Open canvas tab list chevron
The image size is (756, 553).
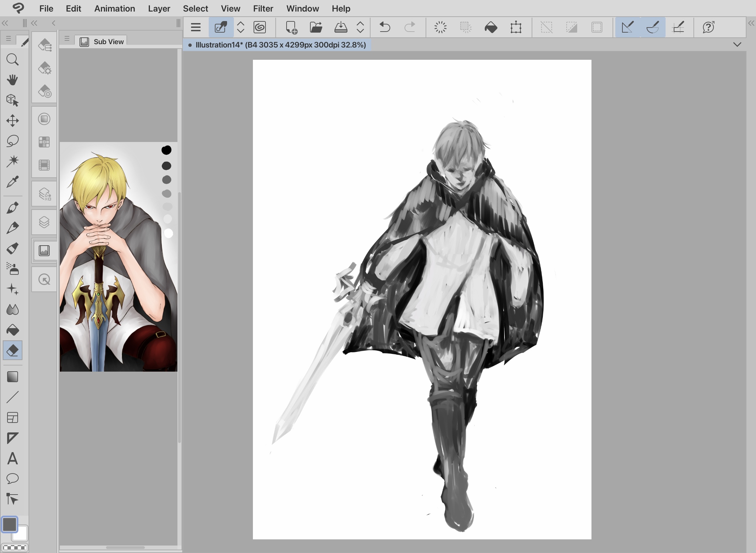click(x=737, y=44)
